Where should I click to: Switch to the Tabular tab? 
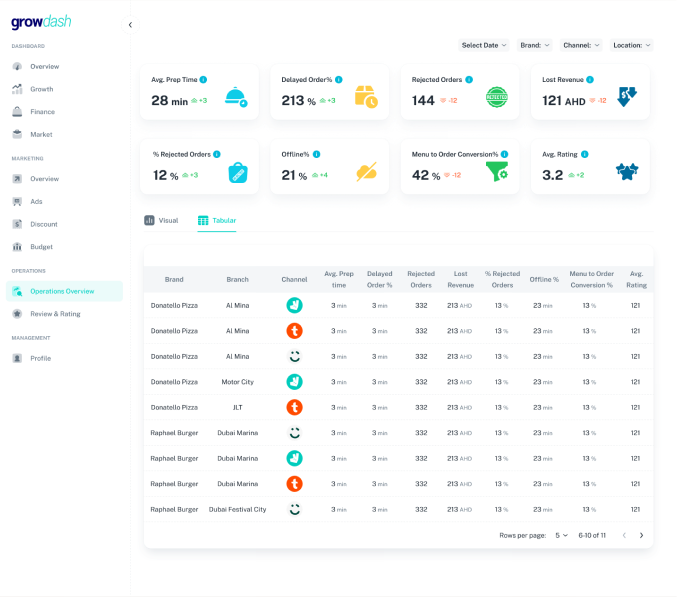[217, 221]
